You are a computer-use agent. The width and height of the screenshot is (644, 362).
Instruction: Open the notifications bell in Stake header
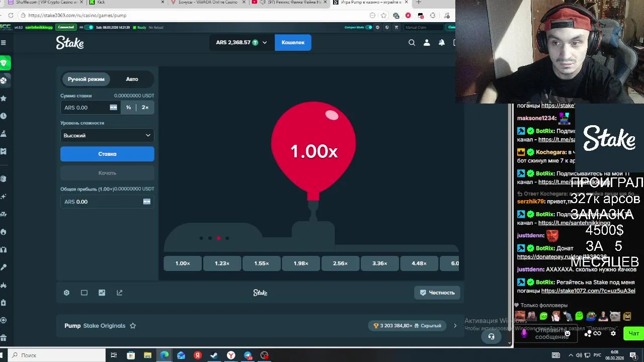click(442, 43)
